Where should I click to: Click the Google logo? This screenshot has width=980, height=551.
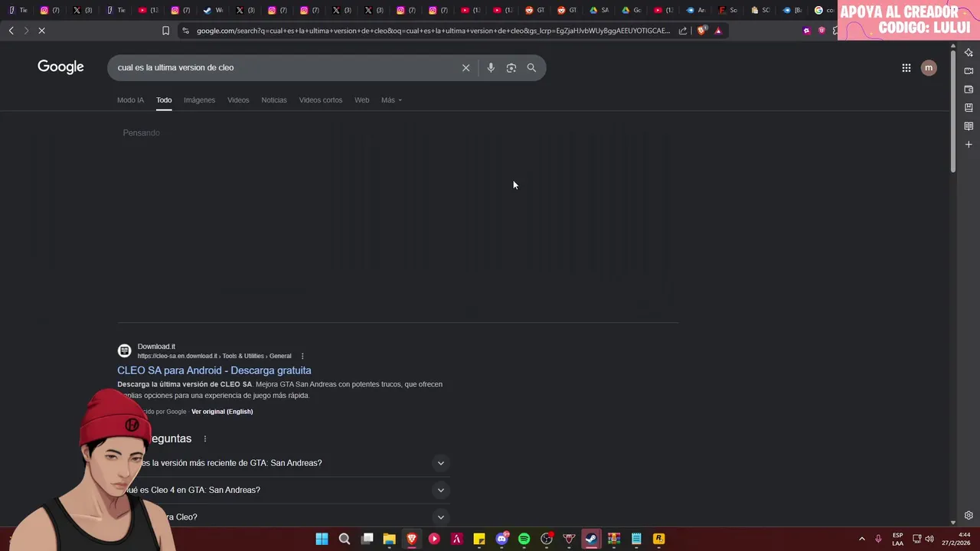point(60,67)
